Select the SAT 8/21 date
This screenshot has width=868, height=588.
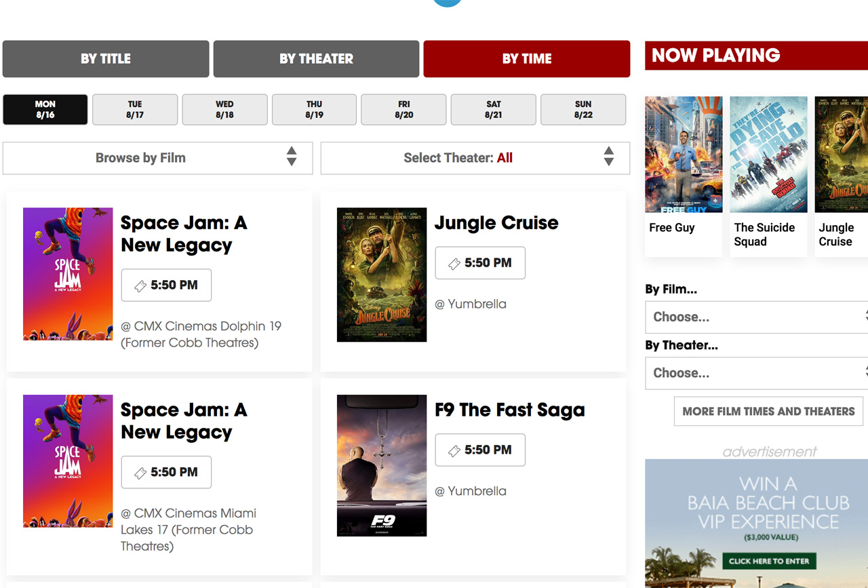click(x=493, y=110)
